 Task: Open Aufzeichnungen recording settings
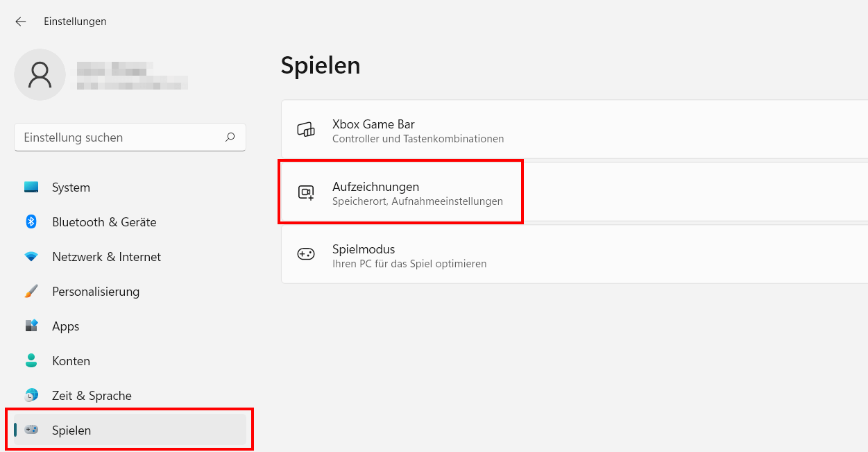click(575, 192)
